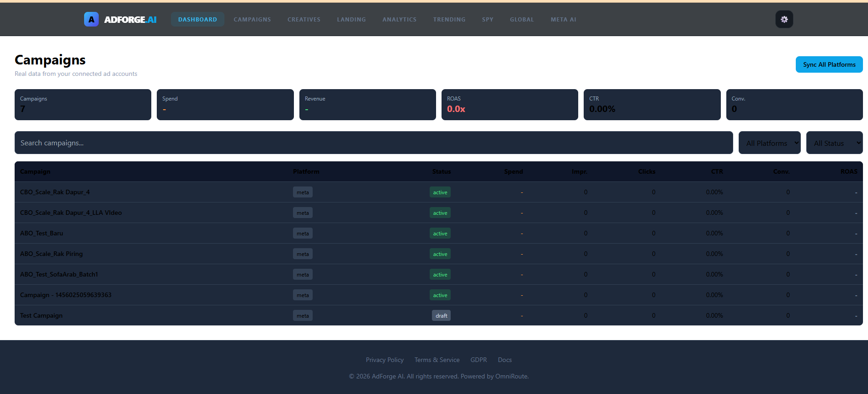Open the GDPR footer link
This screenshot has width=868, height=394.
click(x=479, y=360)
